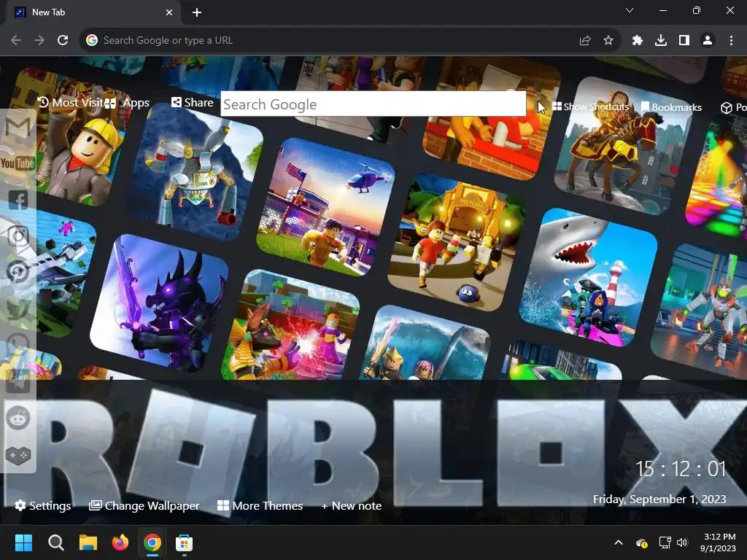Open a new browser tab

click(x=197, y=12)
